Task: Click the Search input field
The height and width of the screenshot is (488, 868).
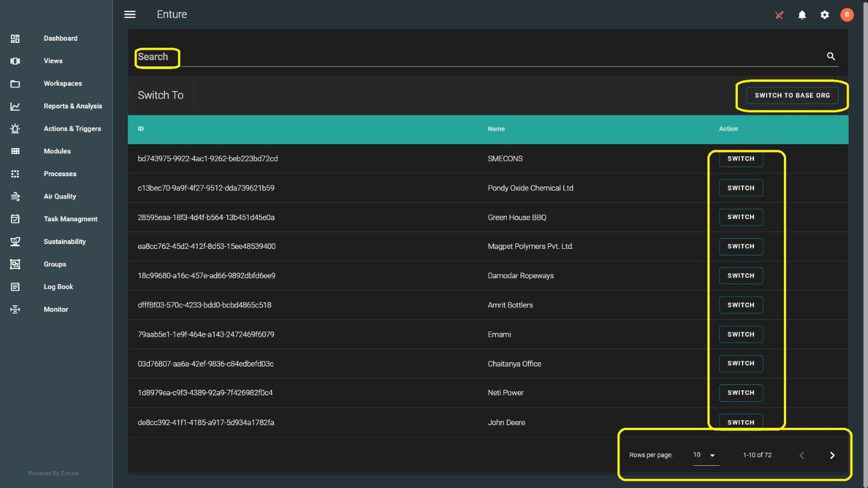Action: (x=477, y=57)
